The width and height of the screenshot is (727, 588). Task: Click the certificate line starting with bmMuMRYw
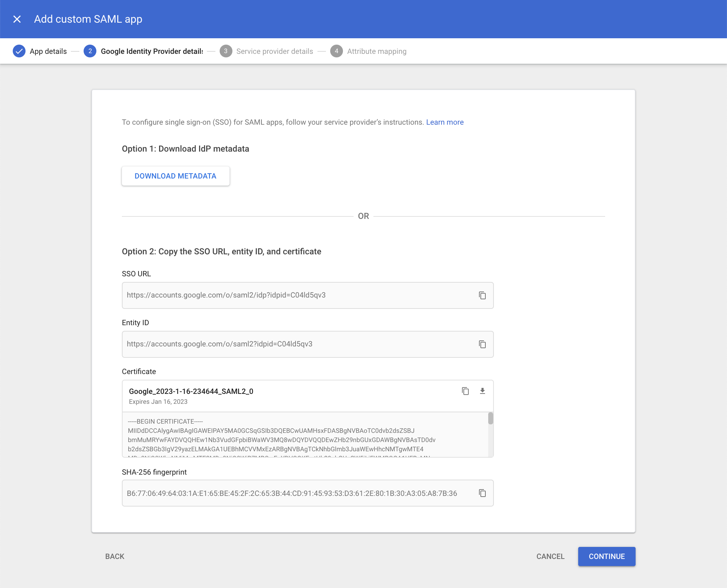[282, 440]
